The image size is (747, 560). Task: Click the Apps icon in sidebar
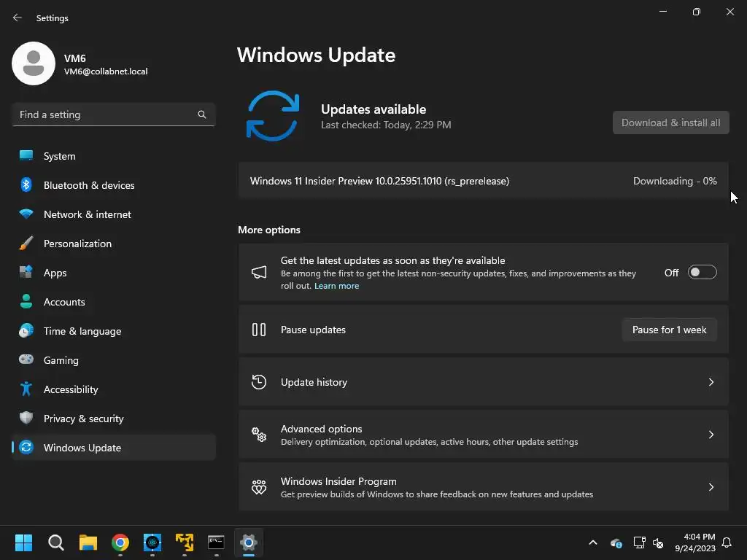pyautogui.click(x=26, y=273)
